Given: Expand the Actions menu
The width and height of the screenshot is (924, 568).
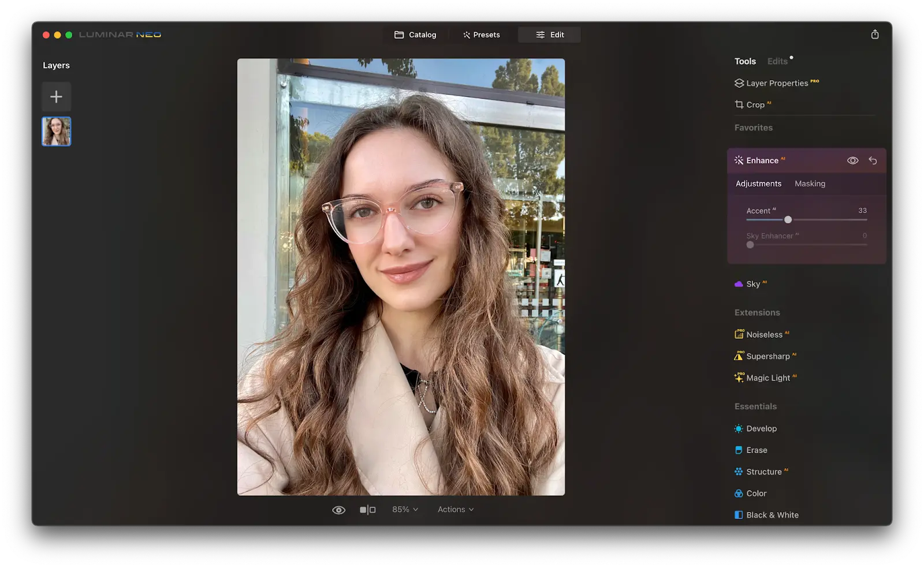Looking at the screenshot, I should [x=455, y=509].
